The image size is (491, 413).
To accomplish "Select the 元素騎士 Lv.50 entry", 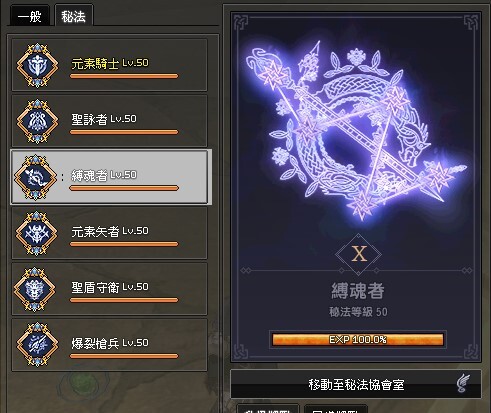I will [109, 65].
